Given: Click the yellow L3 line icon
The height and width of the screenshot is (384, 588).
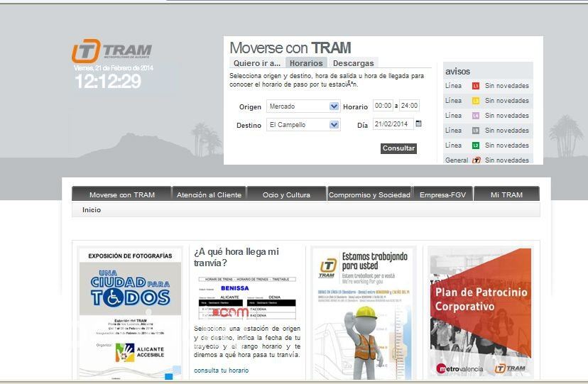Looking at the screenshot, I should click(476, 101).
